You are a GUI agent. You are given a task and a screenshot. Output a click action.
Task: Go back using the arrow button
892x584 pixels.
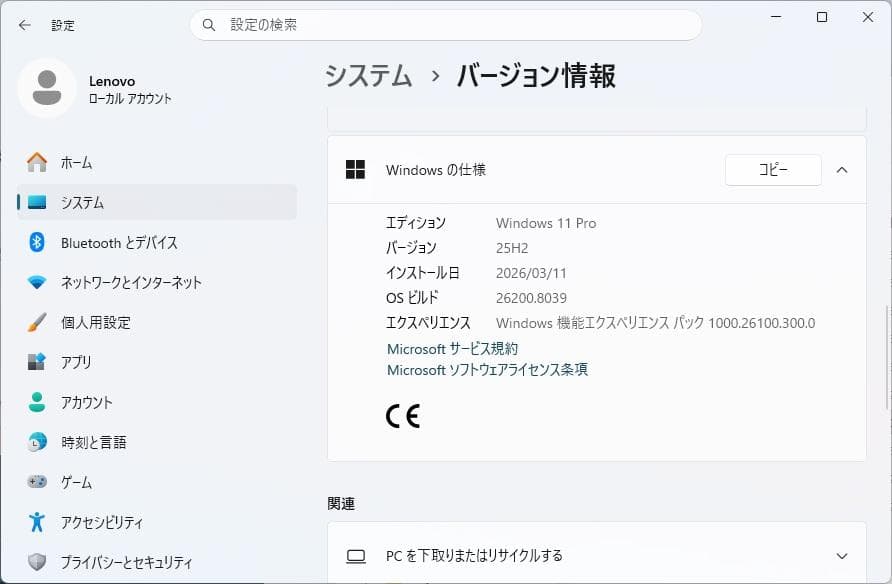pos(22,25)
